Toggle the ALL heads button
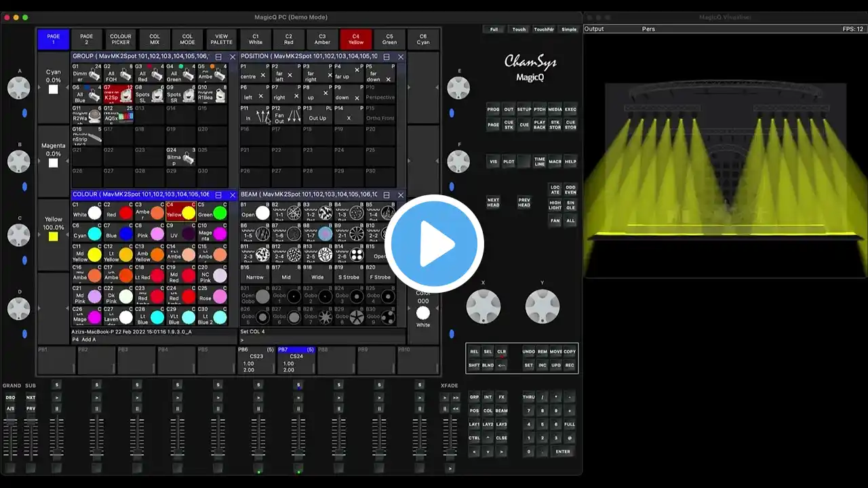Image resolution: width=868 pixels, height=488 pixels. (x=570, y=220)
